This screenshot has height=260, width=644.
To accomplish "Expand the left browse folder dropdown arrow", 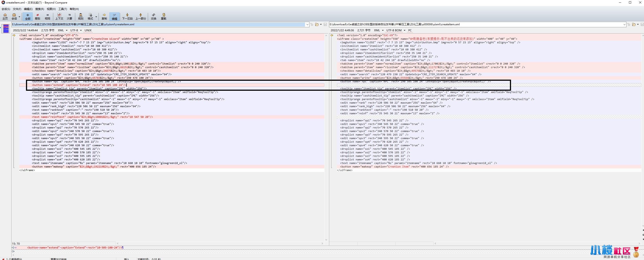I will pyautogui.click(x=321, y=24).
